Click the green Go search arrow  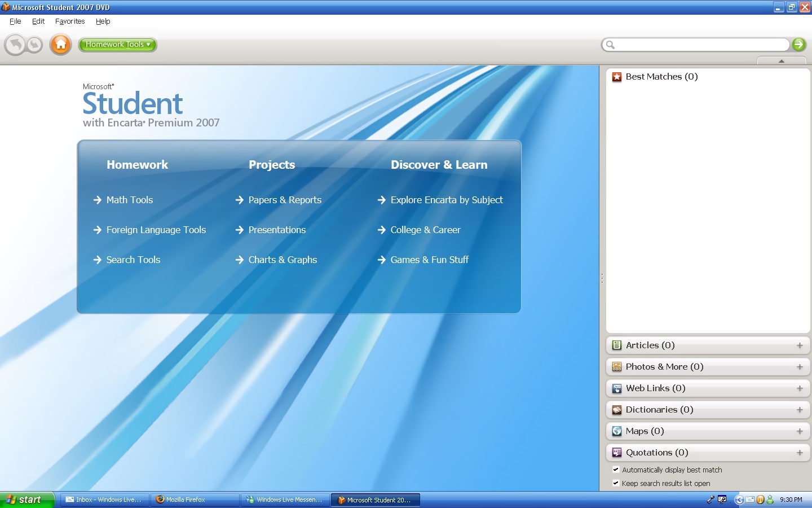(x=799, y=45)
